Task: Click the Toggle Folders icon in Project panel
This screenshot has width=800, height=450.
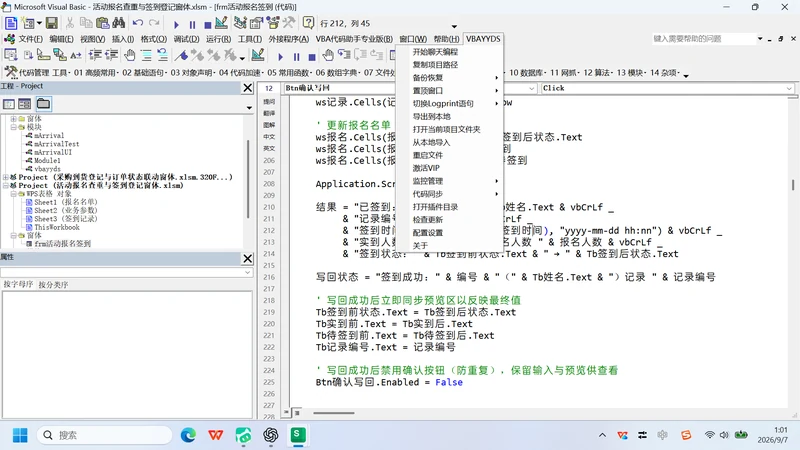Action: [43, 104]
